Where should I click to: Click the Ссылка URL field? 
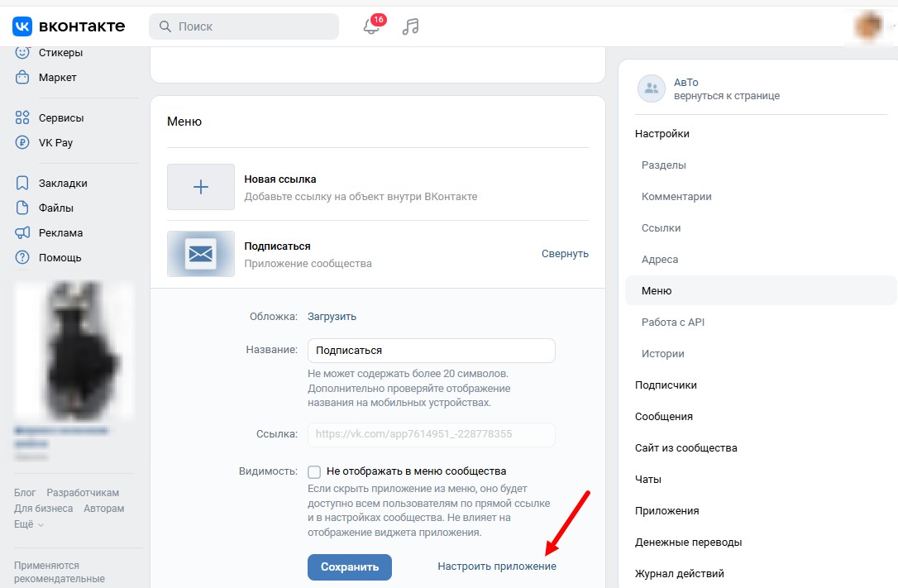432,434
